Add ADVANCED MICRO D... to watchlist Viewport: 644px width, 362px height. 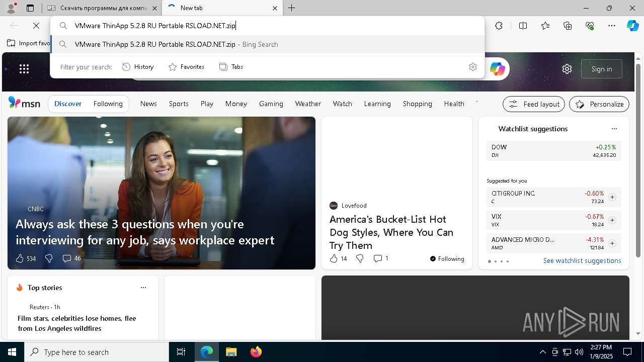(x=612, y=243)
